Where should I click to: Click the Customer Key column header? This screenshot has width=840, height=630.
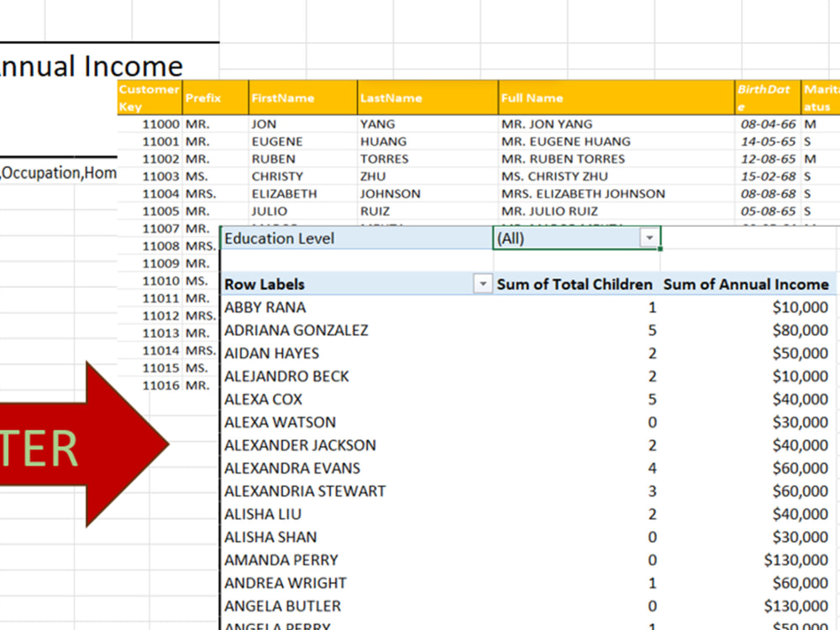click(150, 97)
